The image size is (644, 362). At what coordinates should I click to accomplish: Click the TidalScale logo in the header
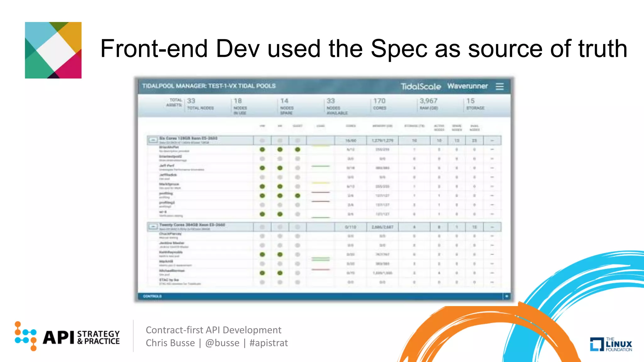420,86
